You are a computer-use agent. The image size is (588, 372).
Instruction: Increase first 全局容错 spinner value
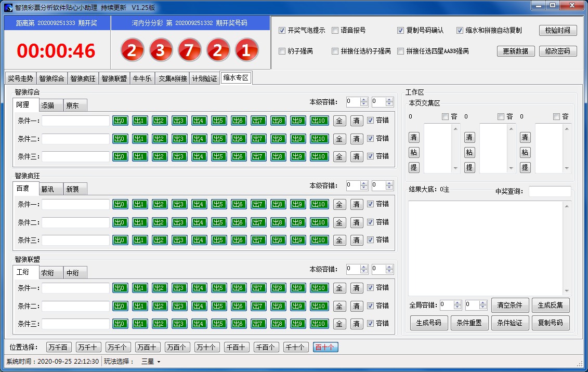tap(458, 302)
